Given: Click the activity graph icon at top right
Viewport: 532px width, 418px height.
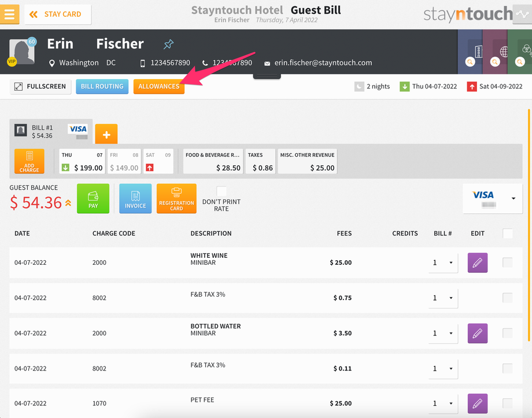Looking at the screenshot, I should coord(522,14).
